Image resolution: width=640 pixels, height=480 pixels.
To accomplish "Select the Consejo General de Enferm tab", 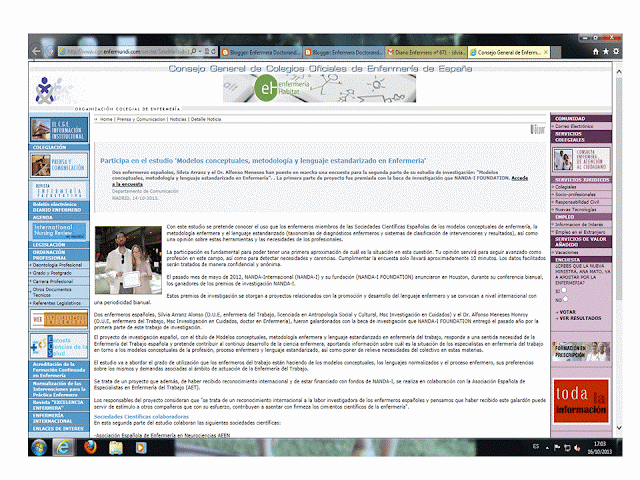I will point(509,52).
